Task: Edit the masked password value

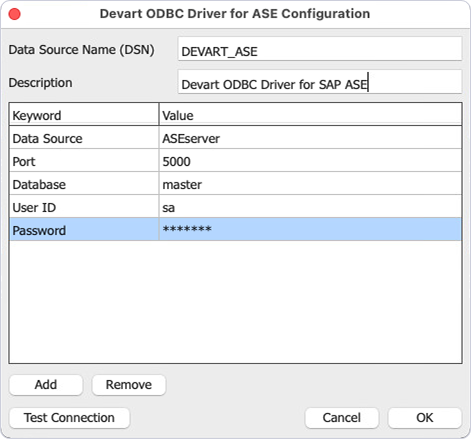Action: click(x=310, y=230)
